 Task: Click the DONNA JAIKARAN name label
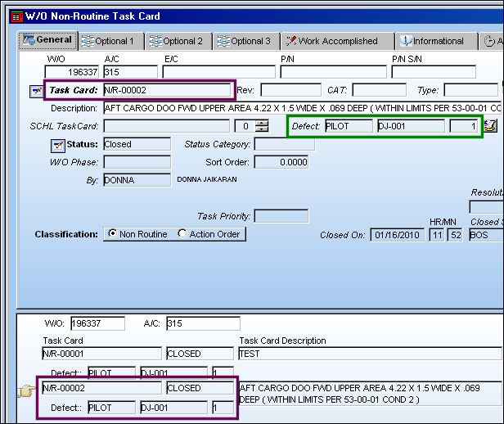coord(207,179)
